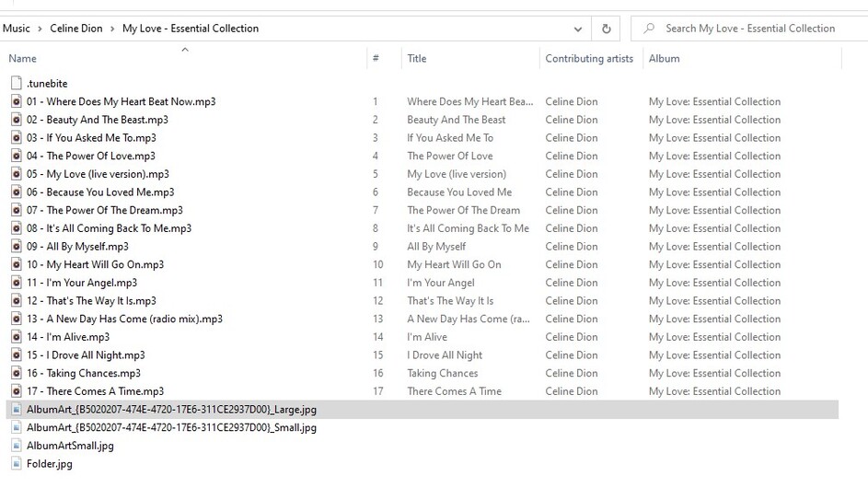This screenshot has height=488, width=868.
Task: Select file 13 - A New Day Has Come (radio mix).mp3
Action: (x=124, y=319)
